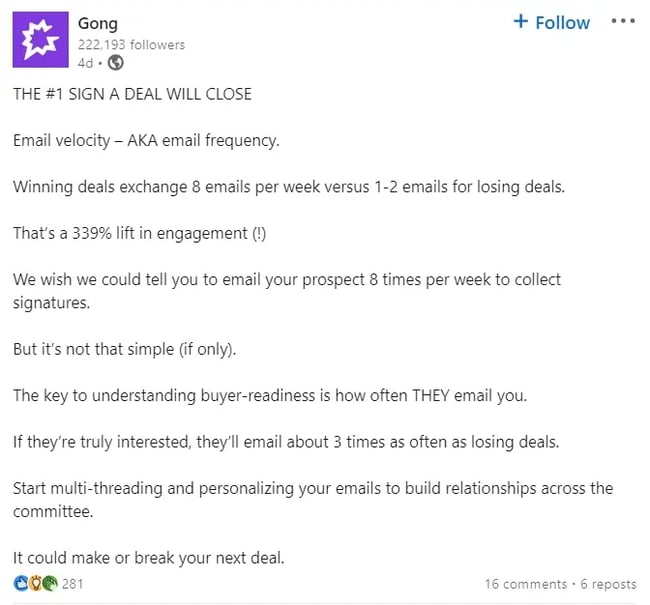Viewport: 650px width, 605px height.
Task: Click the green clapping Celebrate reaction icon
Action: coord(49,583)
